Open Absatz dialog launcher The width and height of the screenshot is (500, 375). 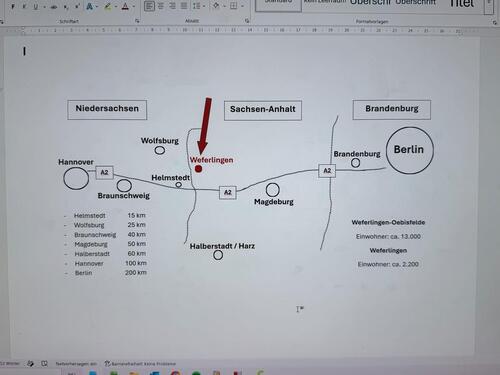click(247, 21)
